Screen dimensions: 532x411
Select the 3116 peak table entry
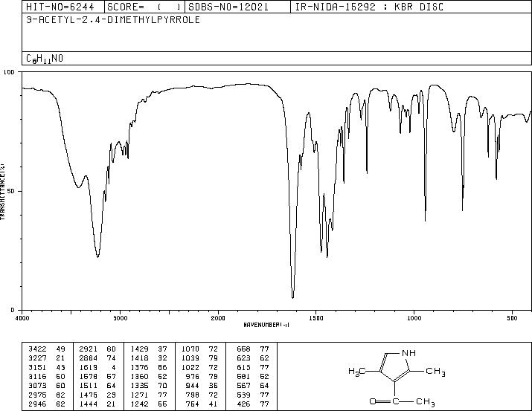point(48,376)
